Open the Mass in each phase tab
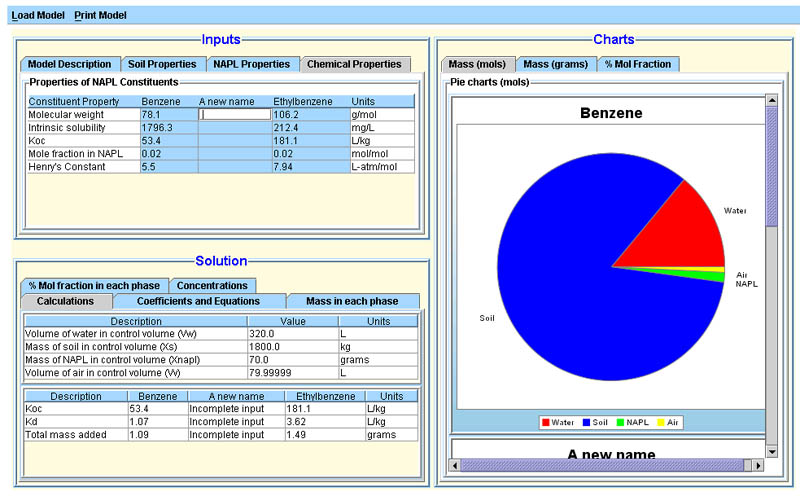This screenshot has width=800, height=496. click(x=351, y=301)
